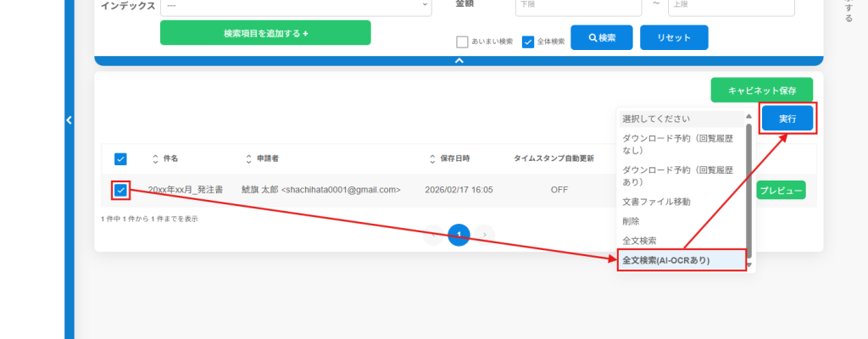Pick 削除 in the action list

point(632,220)
